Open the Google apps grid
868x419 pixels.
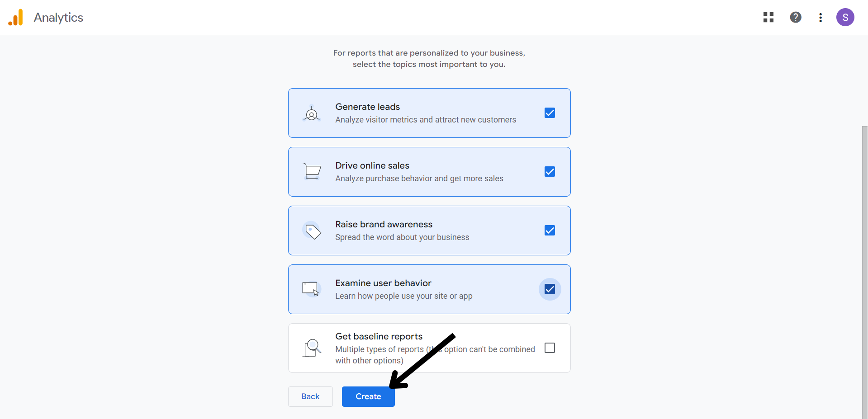[768, 17]
